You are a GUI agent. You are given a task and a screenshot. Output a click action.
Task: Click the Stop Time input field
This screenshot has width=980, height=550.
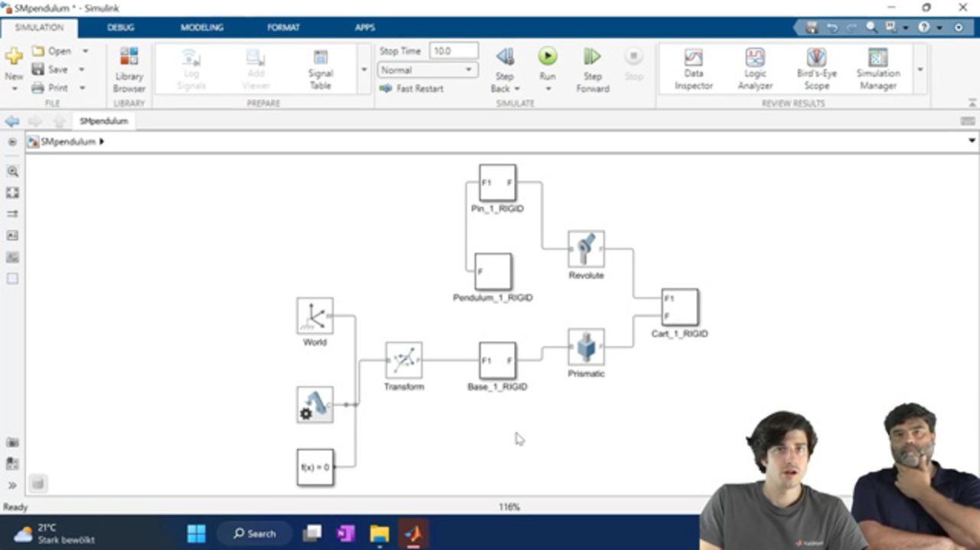pos(453,51)
